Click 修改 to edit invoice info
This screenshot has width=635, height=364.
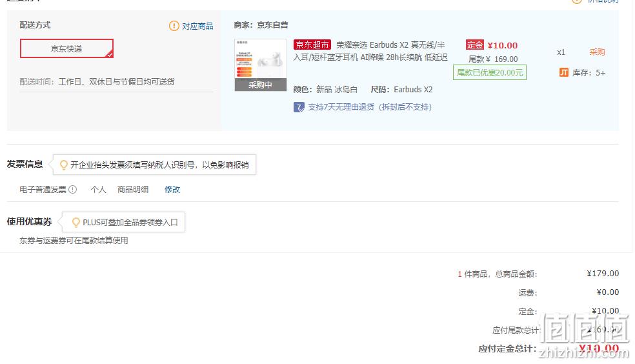[172, 189]
